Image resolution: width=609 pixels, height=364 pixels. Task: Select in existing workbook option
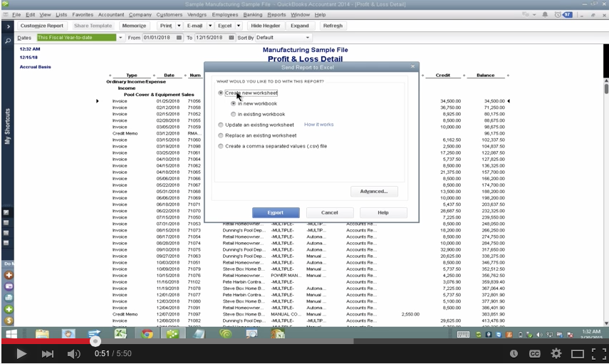point(234,114)
